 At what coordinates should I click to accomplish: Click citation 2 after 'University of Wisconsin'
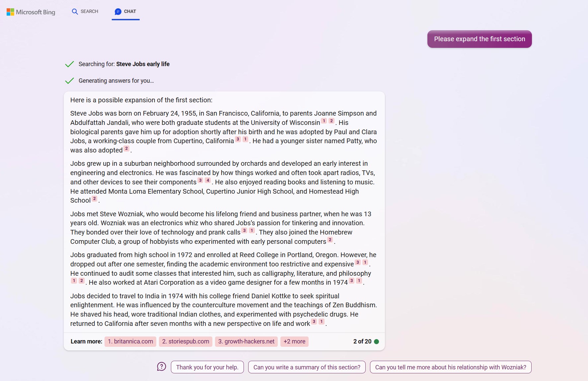[331, 121]
